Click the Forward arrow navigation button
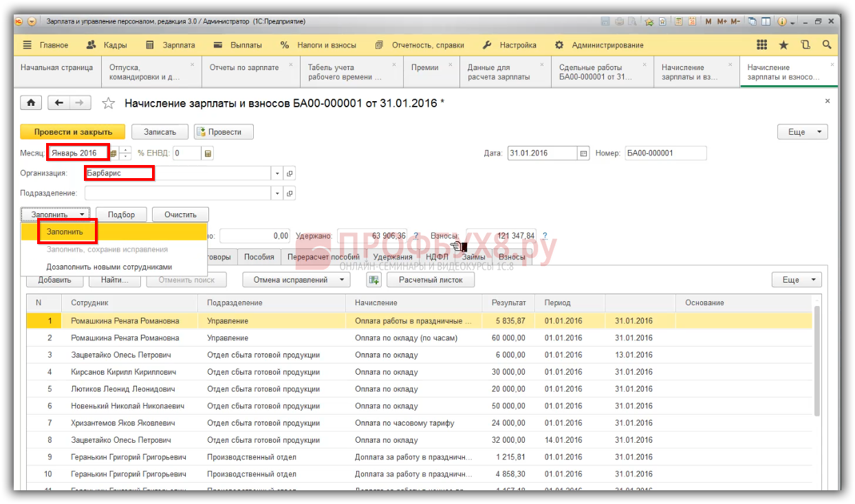 pyautogui.click(x=80, y=103)
